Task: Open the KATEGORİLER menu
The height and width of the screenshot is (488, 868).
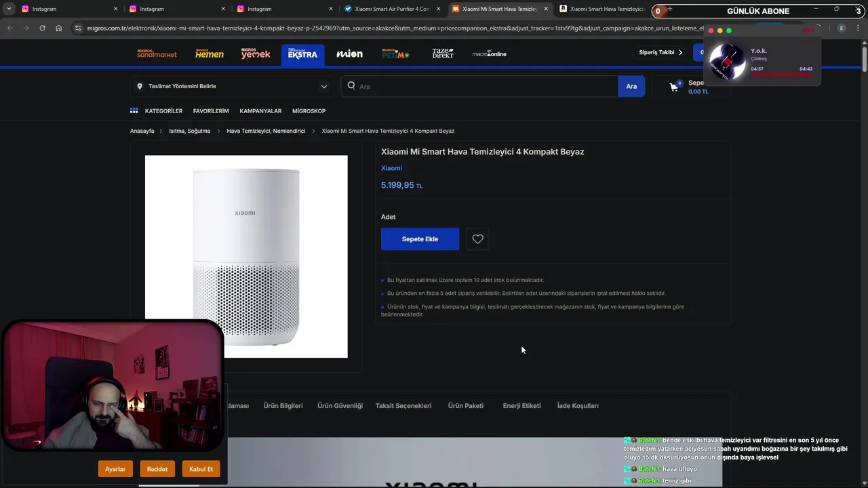Action: [x=163, y=110]
